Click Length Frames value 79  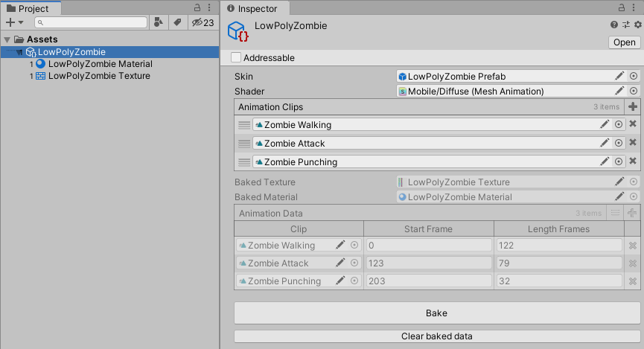point(559,263)
